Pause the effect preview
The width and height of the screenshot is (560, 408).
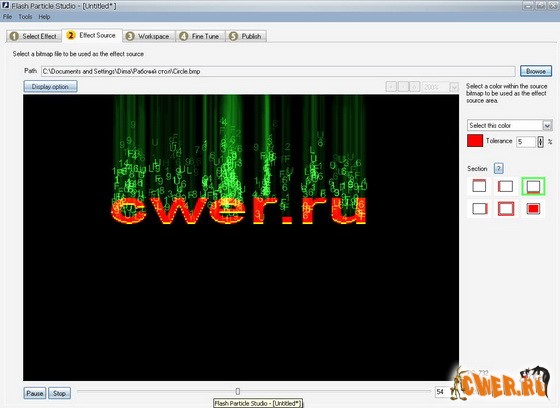pos(35,393)
